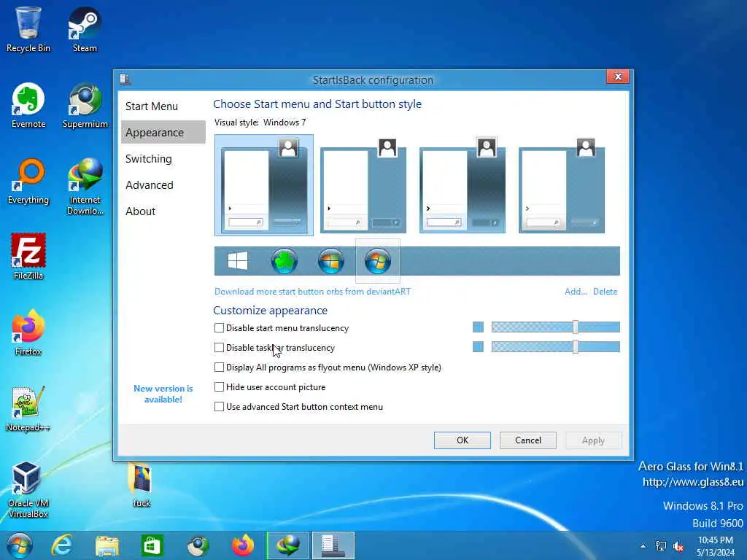The image size is (747, 560).
Task: Open Firefox from the taskbar
Action: click(x=243, y=545)
